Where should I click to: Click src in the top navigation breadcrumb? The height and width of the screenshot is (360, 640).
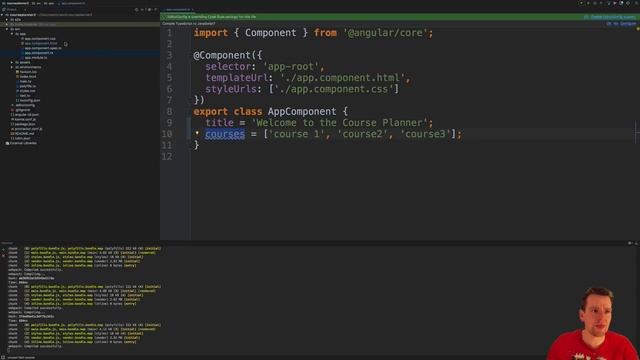[x=37, y=3]
